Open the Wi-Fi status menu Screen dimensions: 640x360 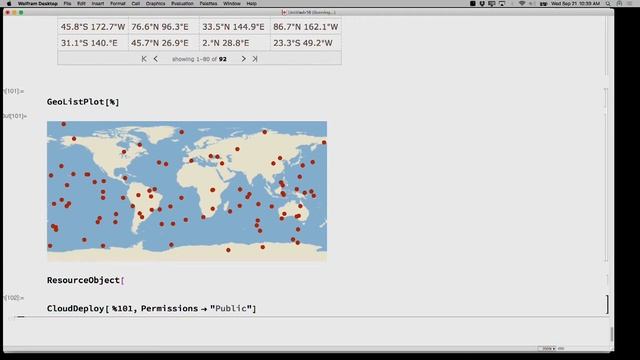522,3
